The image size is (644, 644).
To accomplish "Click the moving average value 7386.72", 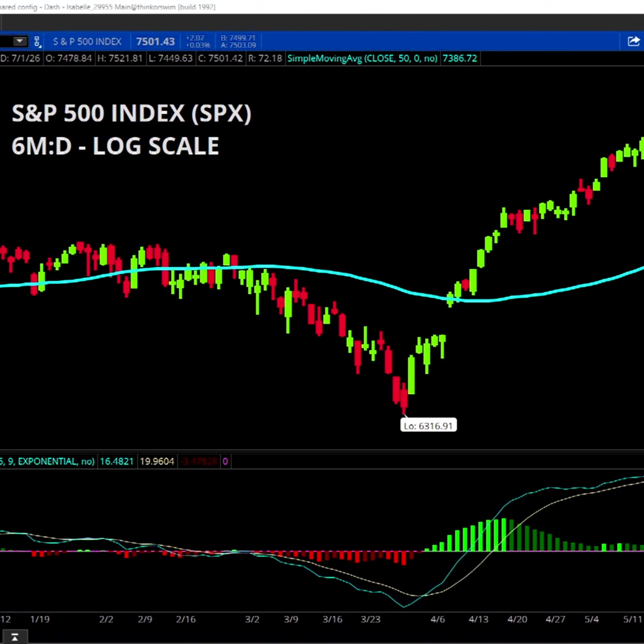I will pos(460,58).
